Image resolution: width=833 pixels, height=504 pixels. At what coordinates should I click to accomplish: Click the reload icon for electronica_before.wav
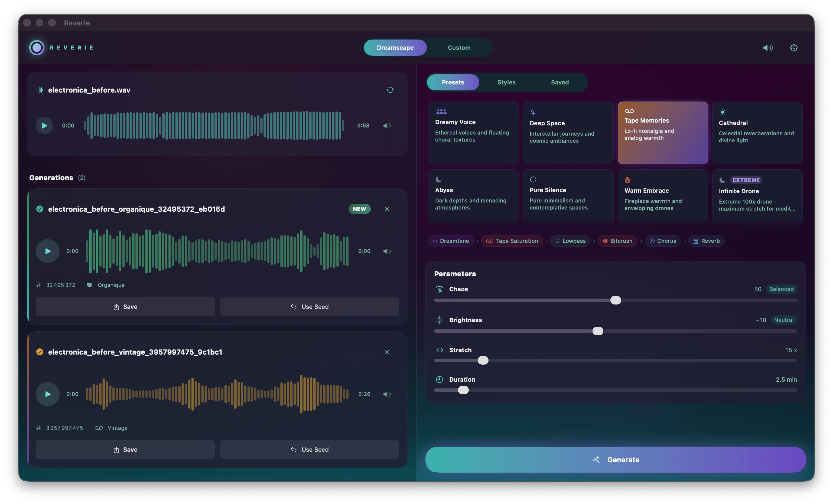[x=390, y=90]
